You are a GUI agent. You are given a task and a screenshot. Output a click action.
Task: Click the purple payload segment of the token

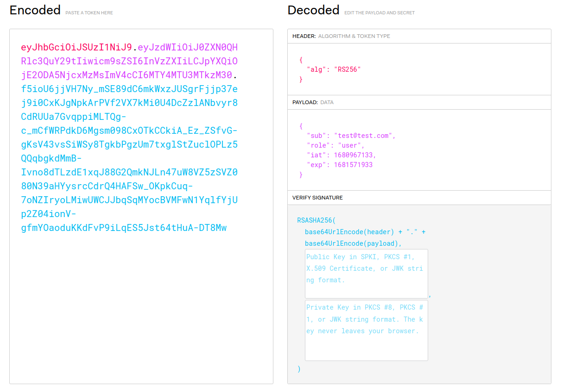(x=126, y=61)
